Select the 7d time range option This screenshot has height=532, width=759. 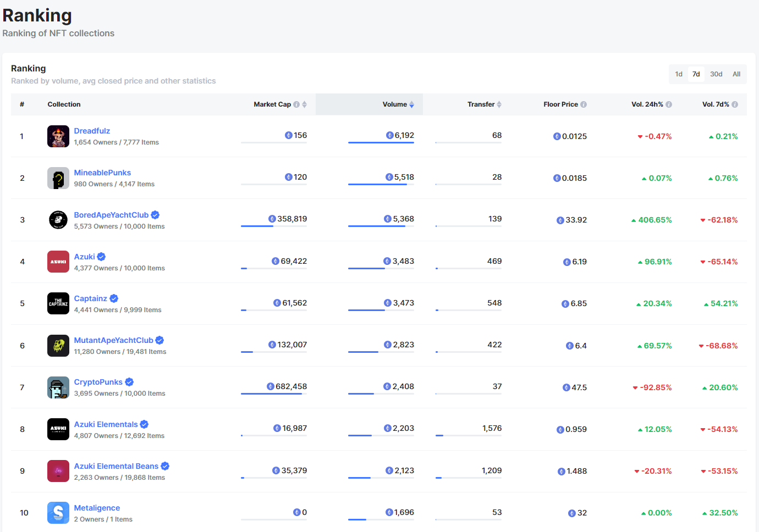696,74
